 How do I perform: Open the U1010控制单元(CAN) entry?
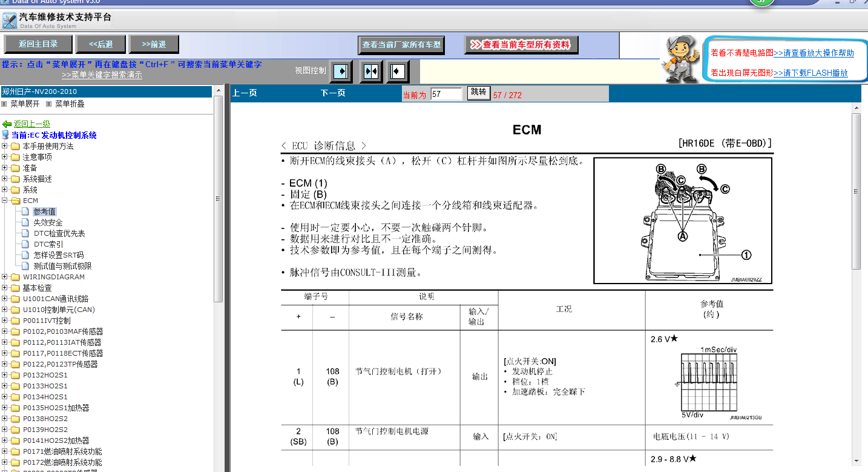[x=59, y=310]
